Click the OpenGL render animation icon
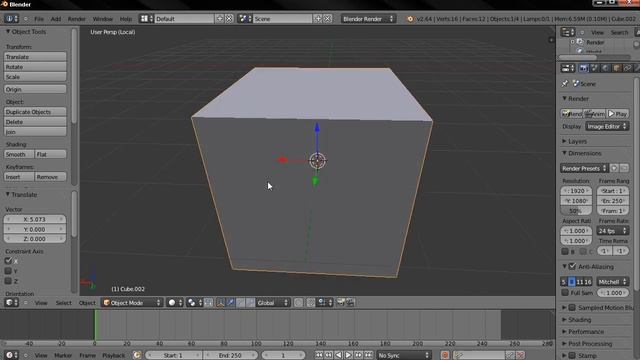 coord(350,302)
